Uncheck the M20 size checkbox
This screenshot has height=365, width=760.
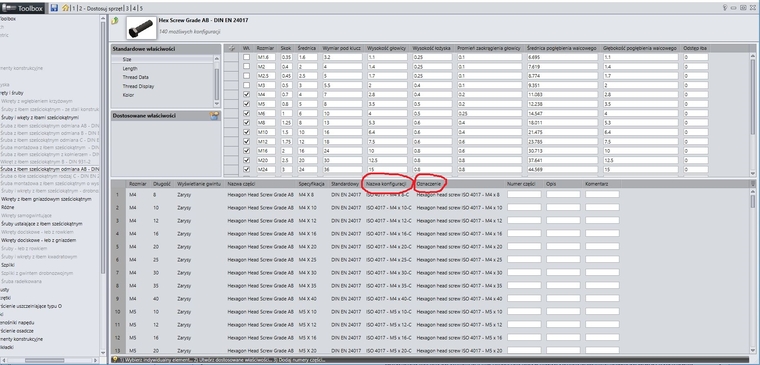pyautogui.click(x=247, y=160)
